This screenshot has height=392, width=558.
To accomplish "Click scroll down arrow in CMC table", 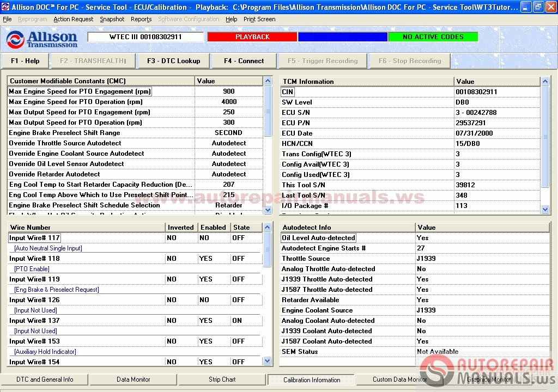I will [x=268, y=210].
